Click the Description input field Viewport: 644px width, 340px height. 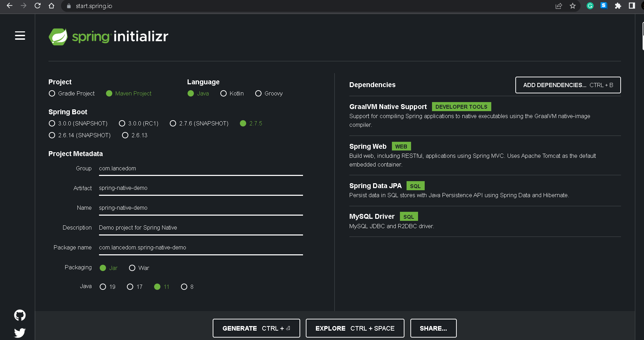click(x=201, y=228)
